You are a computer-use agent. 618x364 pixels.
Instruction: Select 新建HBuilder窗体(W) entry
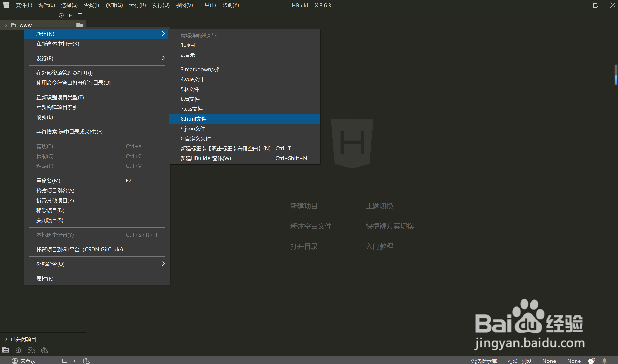pyautogui.click(x=244, y=158)
